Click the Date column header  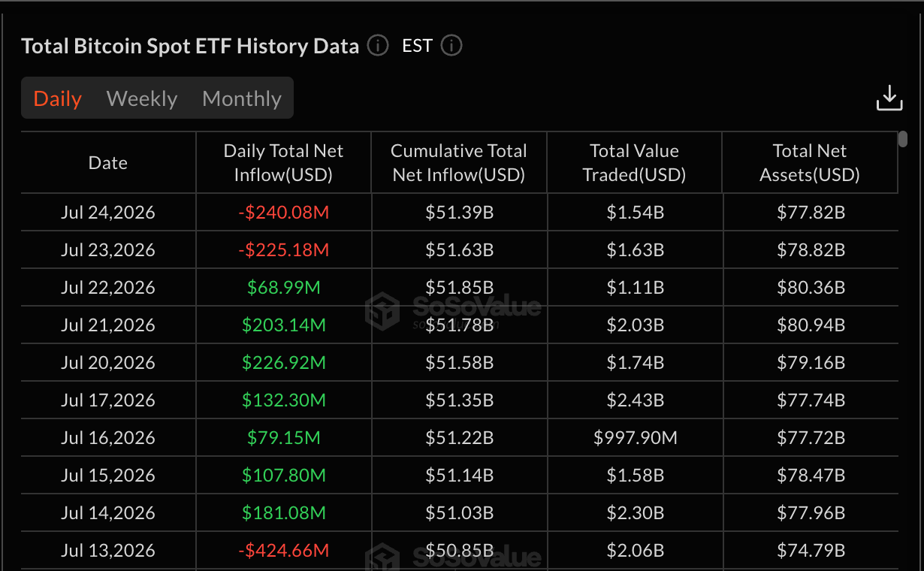click(x=108, y=163)
